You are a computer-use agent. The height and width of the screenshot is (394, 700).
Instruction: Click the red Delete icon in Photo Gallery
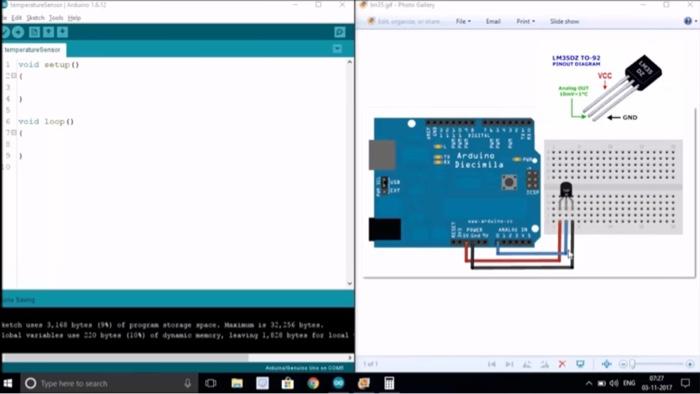pos(562,364)
